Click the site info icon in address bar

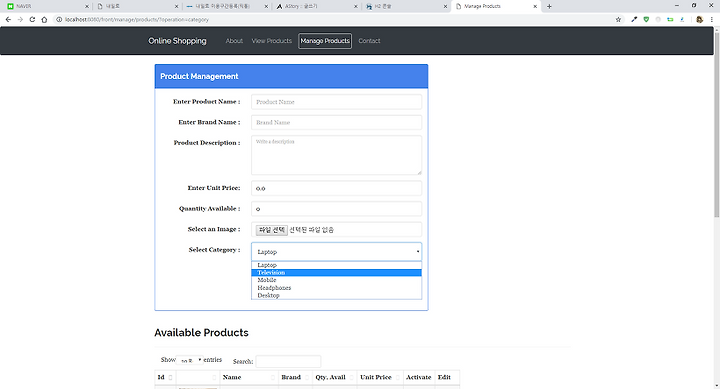coord(59,20)
